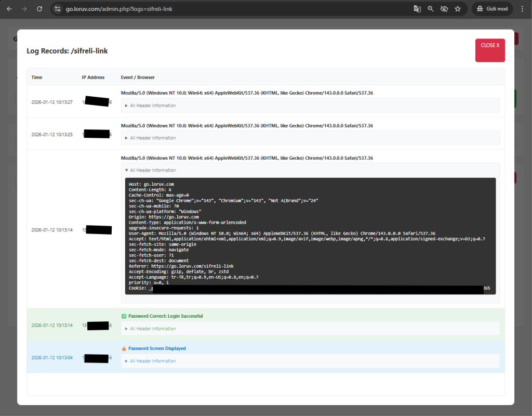Toggle the crossed-out eye tracking protection icon

coord(444,9)
